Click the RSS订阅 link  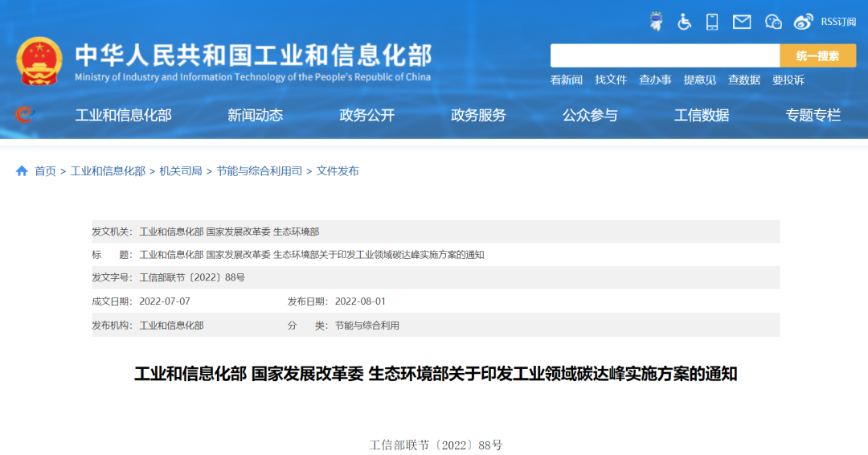tap(838, 22)
